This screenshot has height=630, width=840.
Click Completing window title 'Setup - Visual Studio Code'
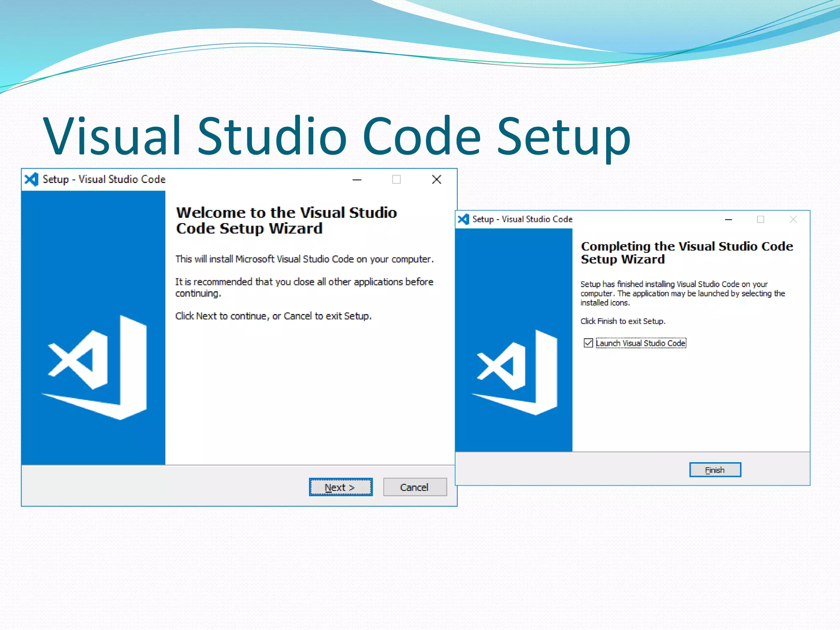(522, 219)
